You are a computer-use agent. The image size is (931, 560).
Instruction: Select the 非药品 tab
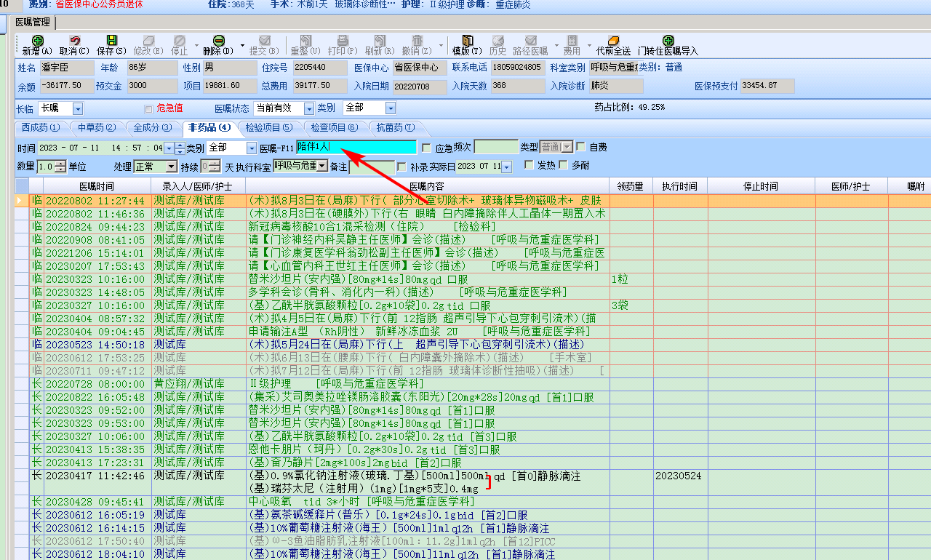[x=209, y=128]
